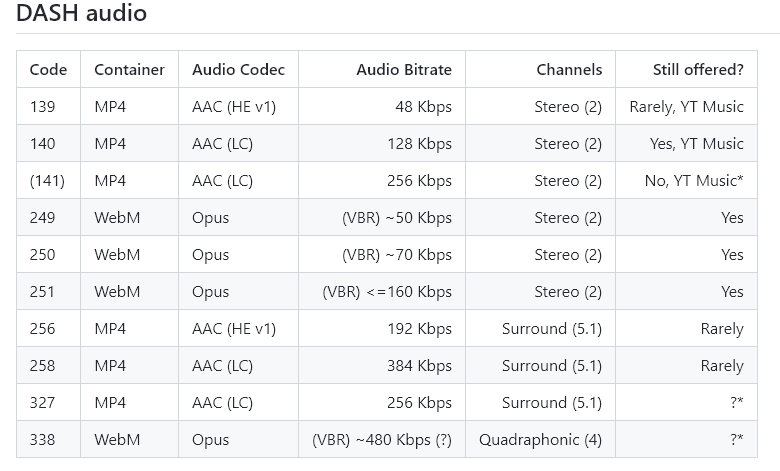780x471 pixels.
Task: Click the Audio Codec column header
Action: [x=238, y=70]
